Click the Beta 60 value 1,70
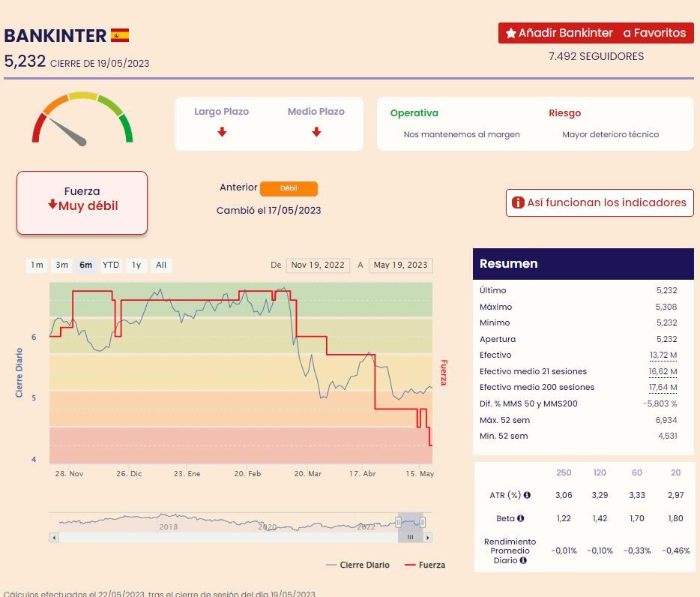Viewport: 700px width, 597px height. coord(636,518)
